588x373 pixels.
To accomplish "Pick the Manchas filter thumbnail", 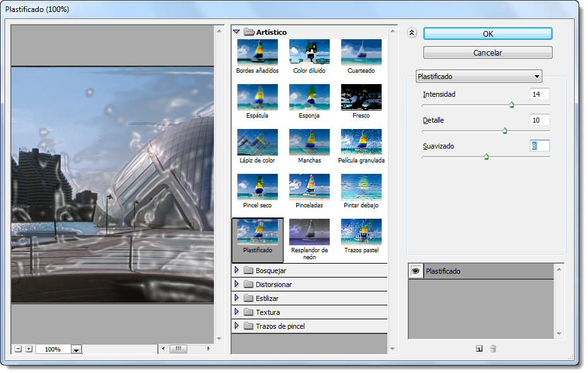I will pos(309,142).
